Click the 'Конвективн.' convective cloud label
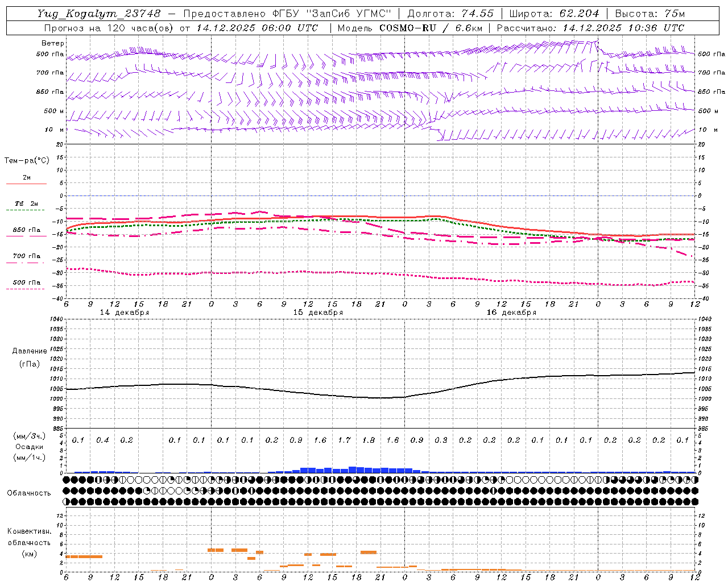 29,531
